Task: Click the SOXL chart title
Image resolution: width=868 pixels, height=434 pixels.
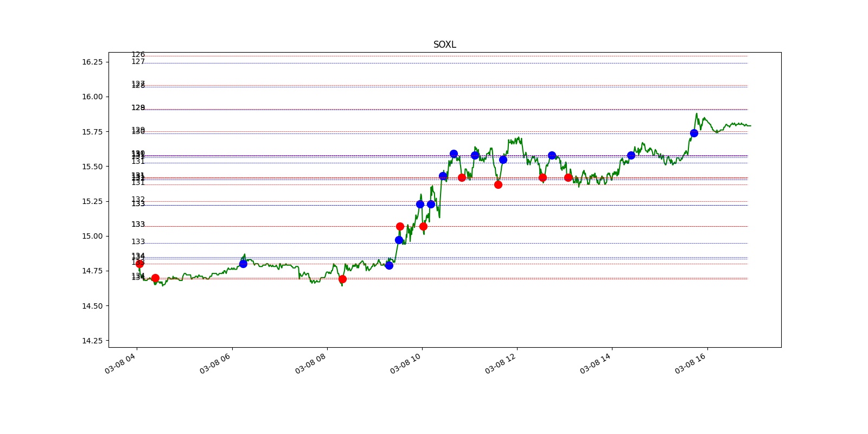Action: point(444,44)
